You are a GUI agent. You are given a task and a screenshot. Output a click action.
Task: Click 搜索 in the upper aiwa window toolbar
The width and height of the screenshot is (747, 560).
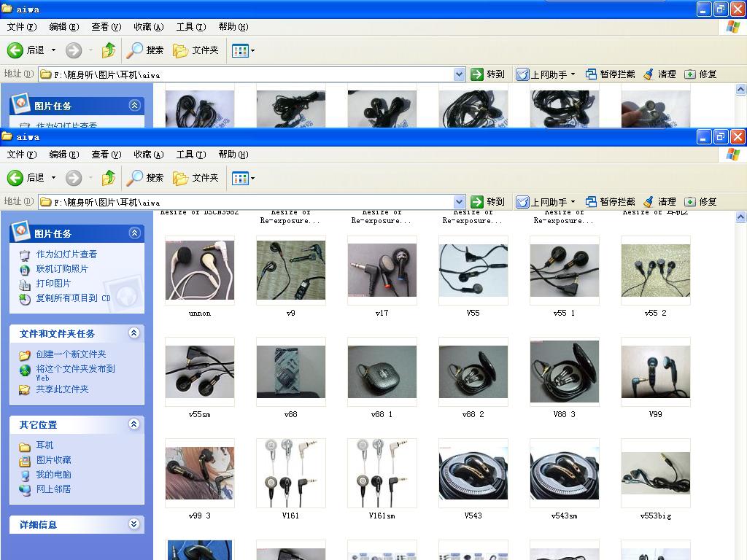[145, 50]
